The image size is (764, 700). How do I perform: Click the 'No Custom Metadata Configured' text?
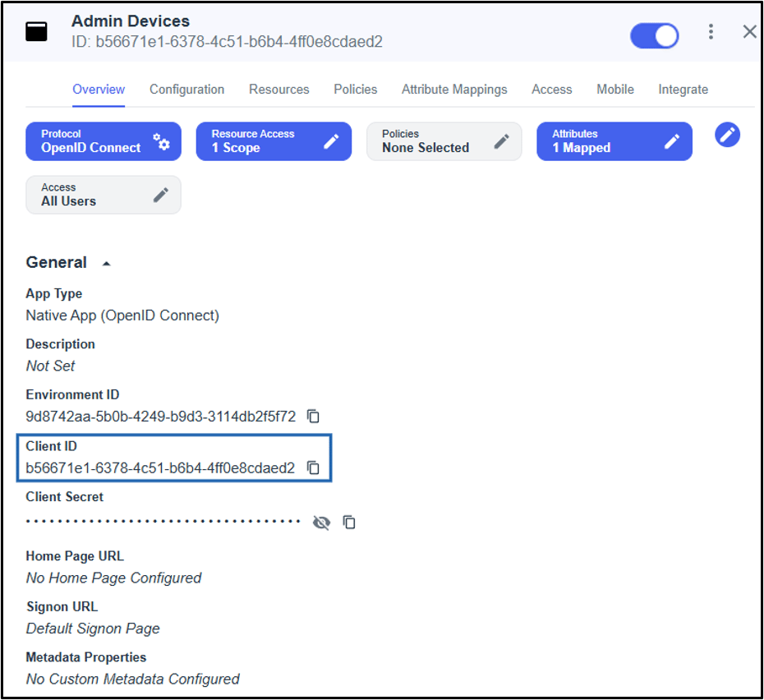point(132,679)
